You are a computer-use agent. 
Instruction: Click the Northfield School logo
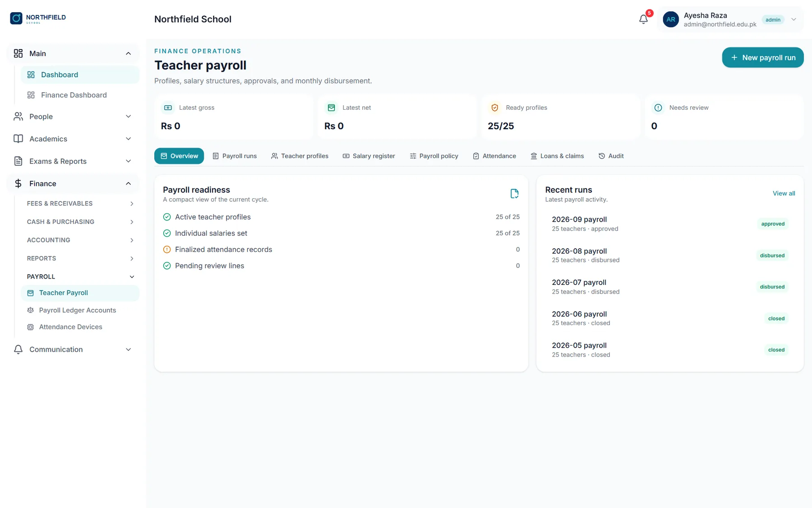click(38, 18)
